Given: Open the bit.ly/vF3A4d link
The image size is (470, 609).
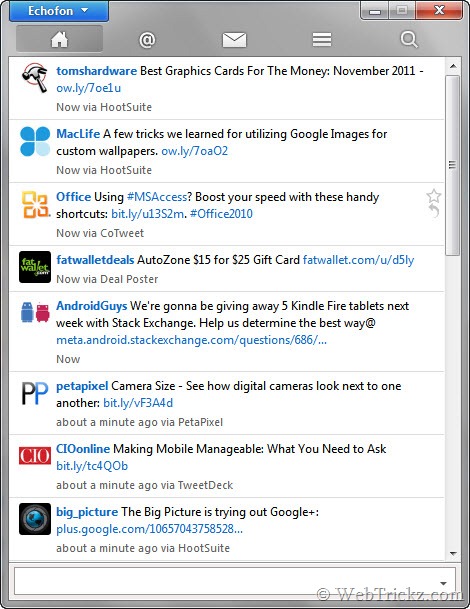Looking at the screenshot, I should tap(138, 403).
